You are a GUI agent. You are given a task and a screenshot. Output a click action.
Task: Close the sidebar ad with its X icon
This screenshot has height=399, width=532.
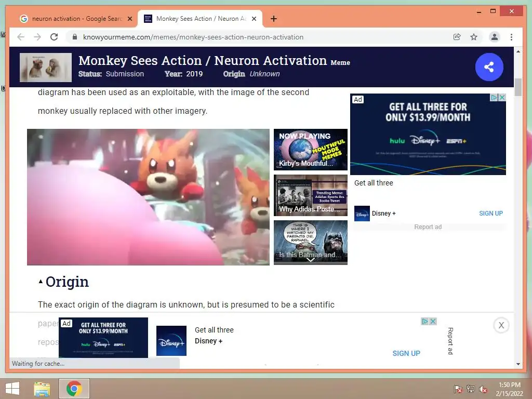click(x=502, y=98)
